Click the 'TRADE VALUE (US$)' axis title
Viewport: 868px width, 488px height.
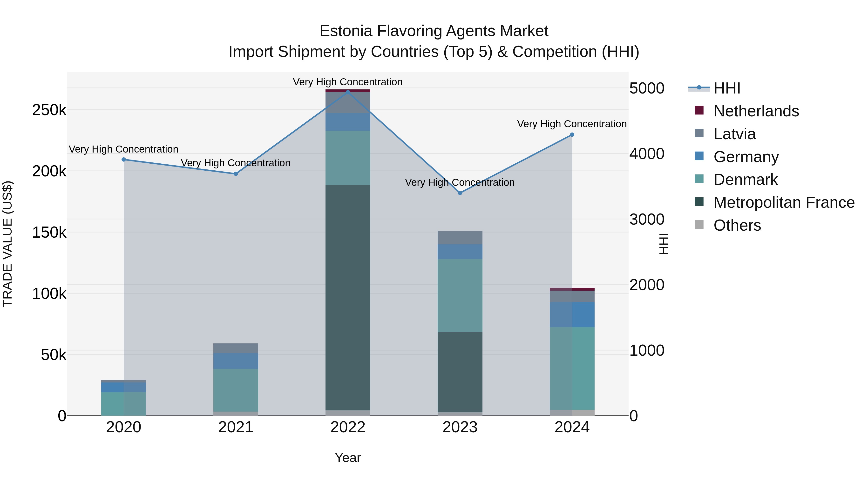[x=7, y=244]
